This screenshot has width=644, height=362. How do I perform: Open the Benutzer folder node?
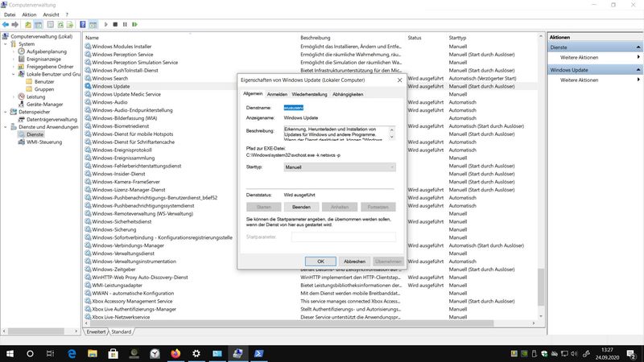click(x=44, y=82)
